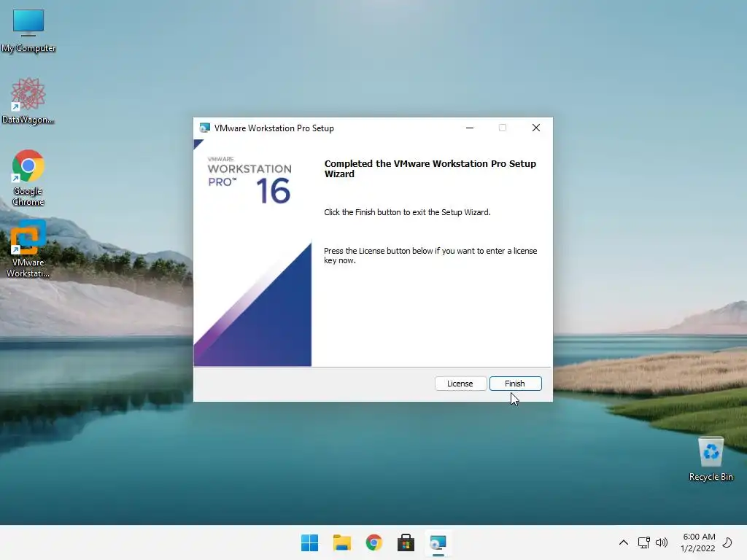Select the VMware Workstation desktop shortcut

tap(28, 249)
